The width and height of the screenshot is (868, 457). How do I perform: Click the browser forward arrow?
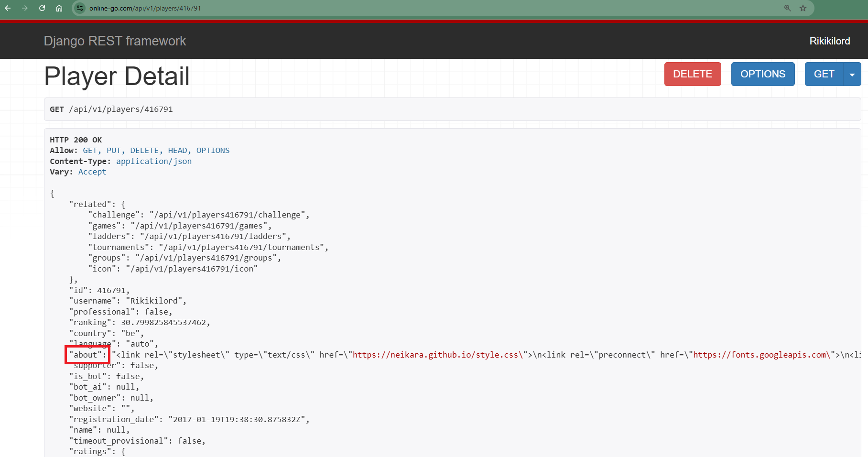pos(25,8)
